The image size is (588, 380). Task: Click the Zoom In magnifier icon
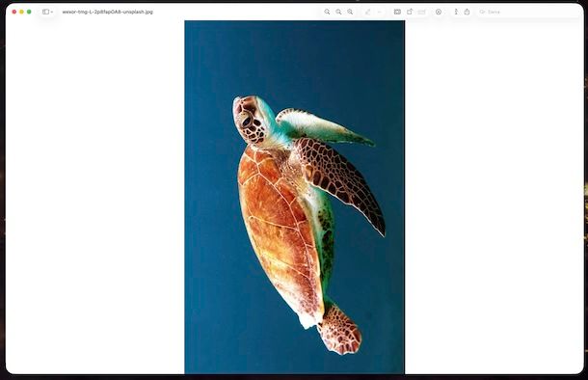click(350, 12)
